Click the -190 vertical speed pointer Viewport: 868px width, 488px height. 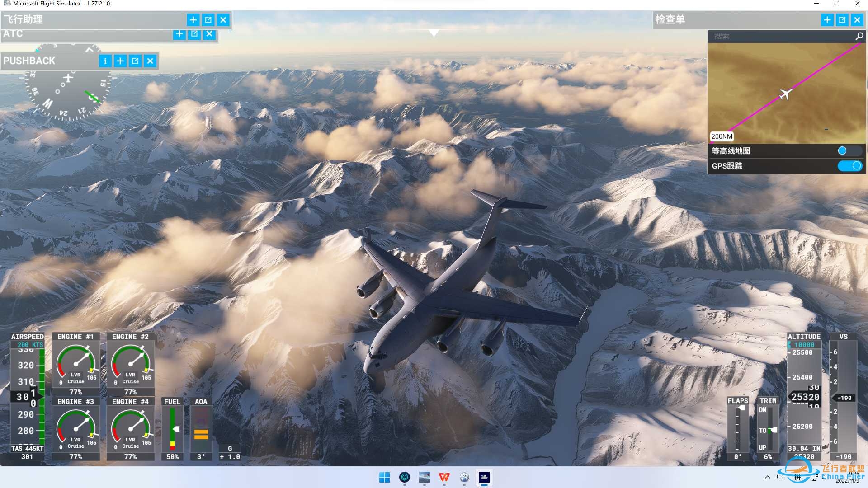click(844, 398)
